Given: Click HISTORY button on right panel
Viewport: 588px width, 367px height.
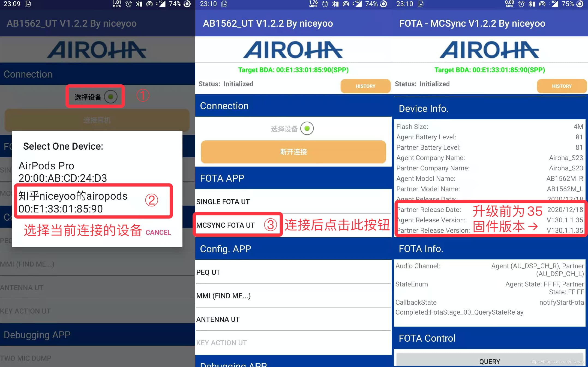Looking at the screenshot, I should (560, 86).
